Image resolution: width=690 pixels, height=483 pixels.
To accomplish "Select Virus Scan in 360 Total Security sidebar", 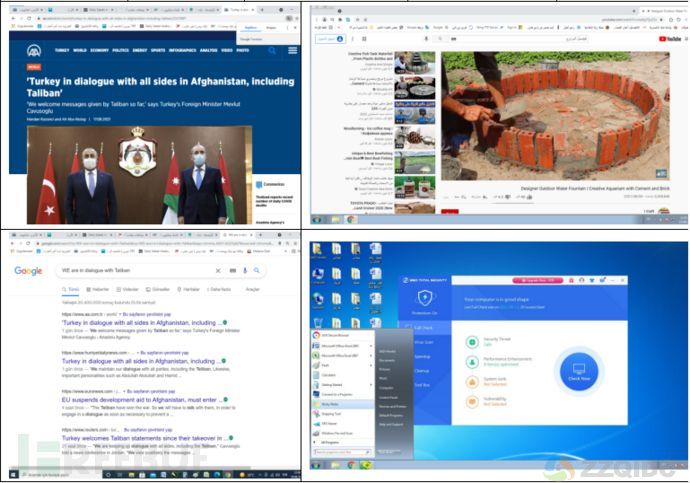I will 424,342.
